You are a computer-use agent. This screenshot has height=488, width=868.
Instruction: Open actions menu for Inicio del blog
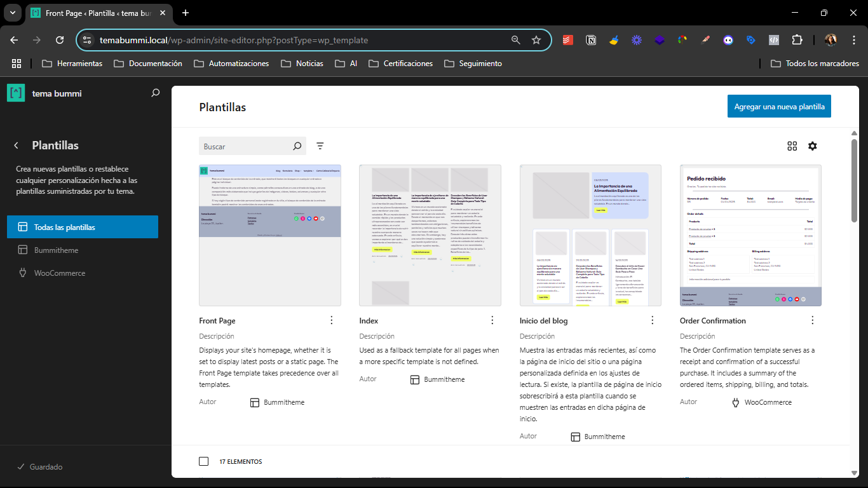click(652, 320)
